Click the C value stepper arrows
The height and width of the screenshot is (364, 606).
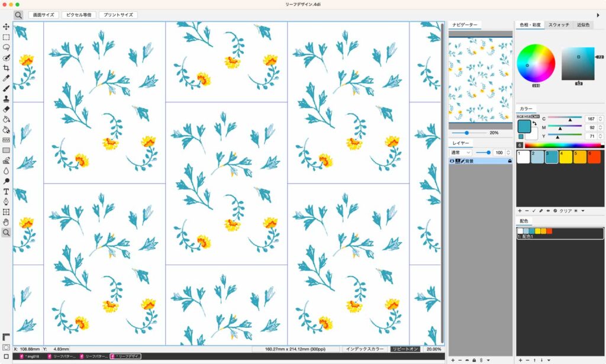click(600, 119)
